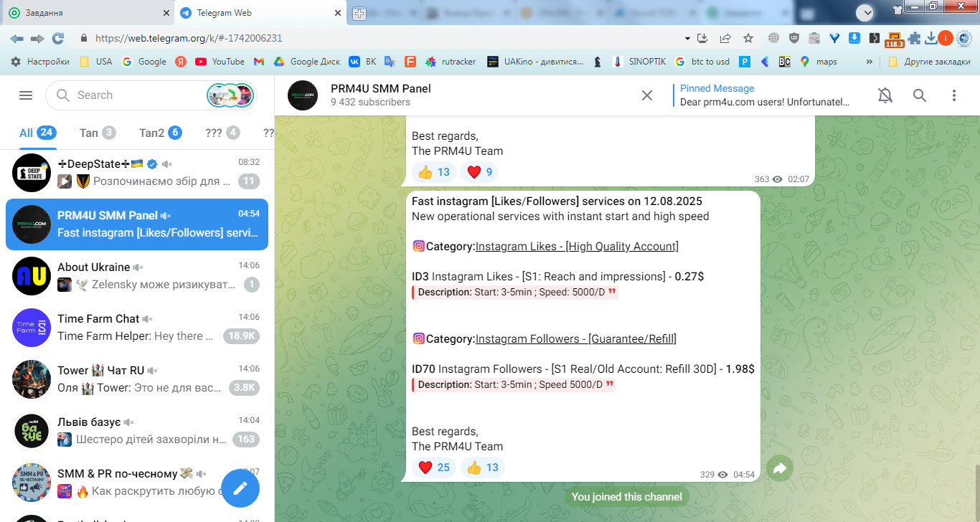Open the orange profile avatar
Viewport: 980px width, 522px height.
pyautogui.click(x=946, y=38)
